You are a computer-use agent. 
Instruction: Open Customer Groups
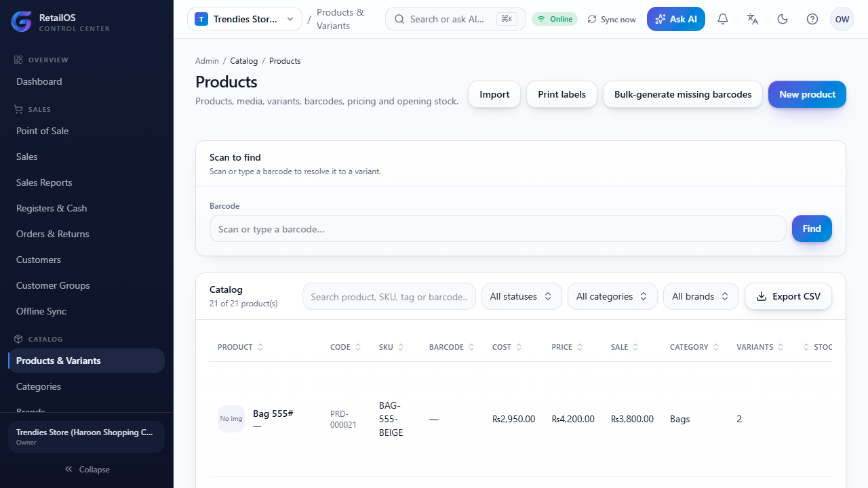(x=87, y=285)
